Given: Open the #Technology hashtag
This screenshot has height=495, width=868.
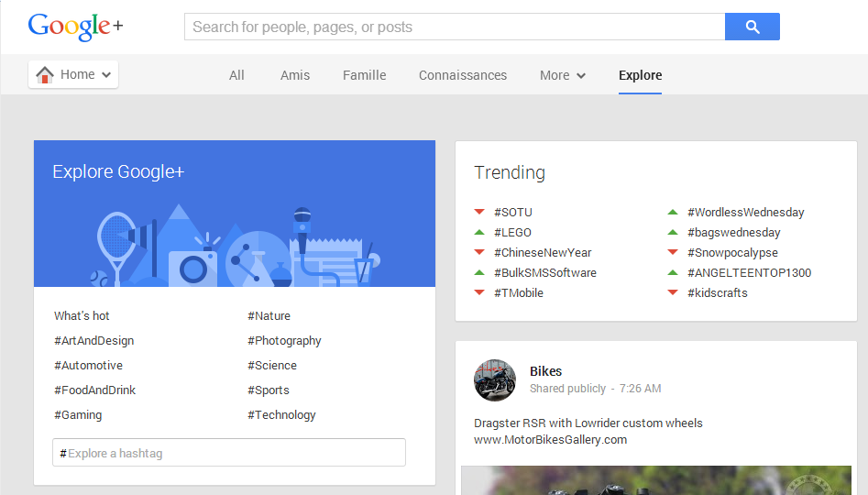Looking at the screenshot, I should [x=281, y=414].
